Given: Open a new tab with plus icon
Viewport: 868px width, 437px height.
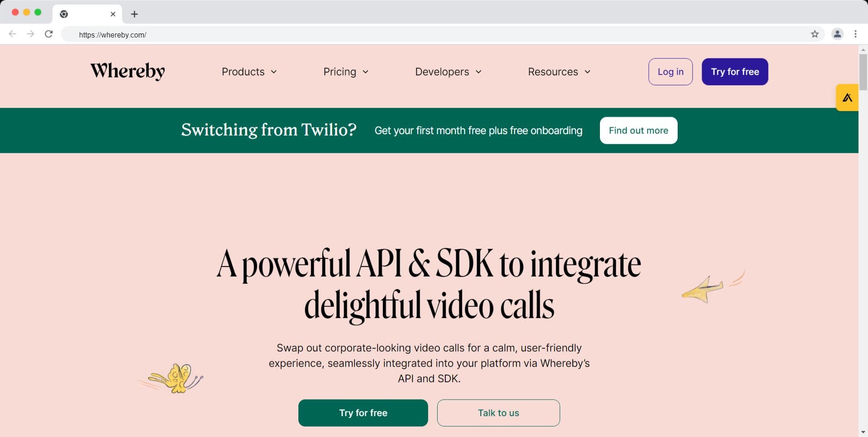Looking at the screenshot, I should (x=134, y=14).
